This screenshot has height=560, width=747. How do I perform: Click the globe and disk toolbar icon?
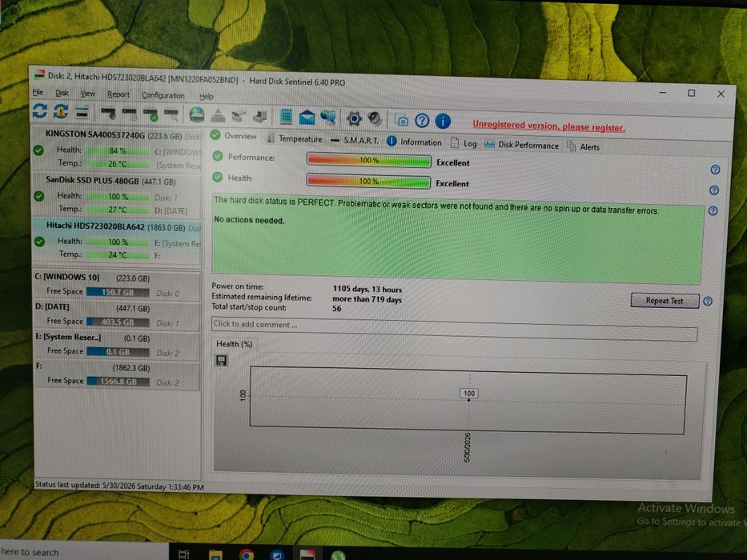tap(197, 115)
